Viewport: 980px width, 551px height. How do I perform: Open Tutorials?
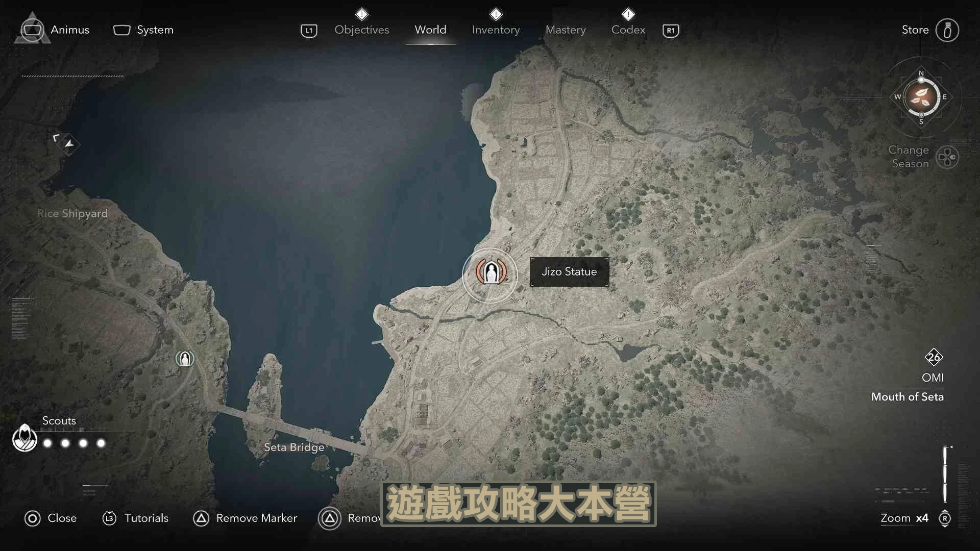(146, 518)
